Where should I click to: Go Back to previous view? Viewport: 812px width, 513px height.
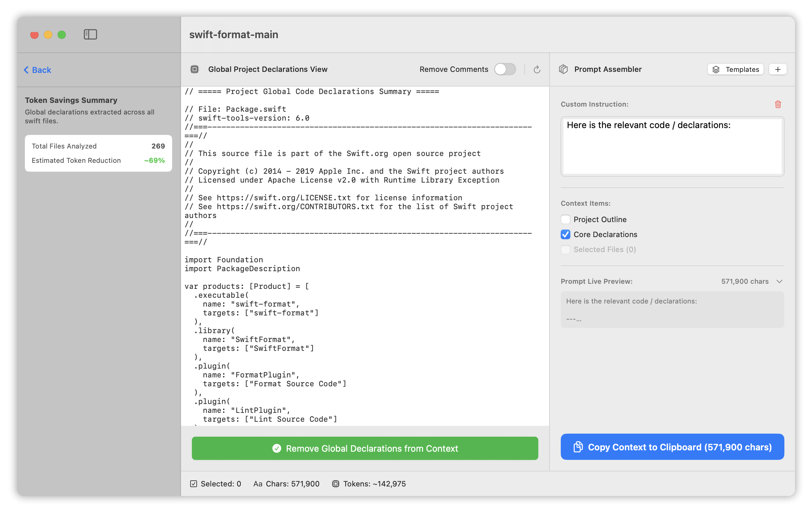(x=37, y=70)
